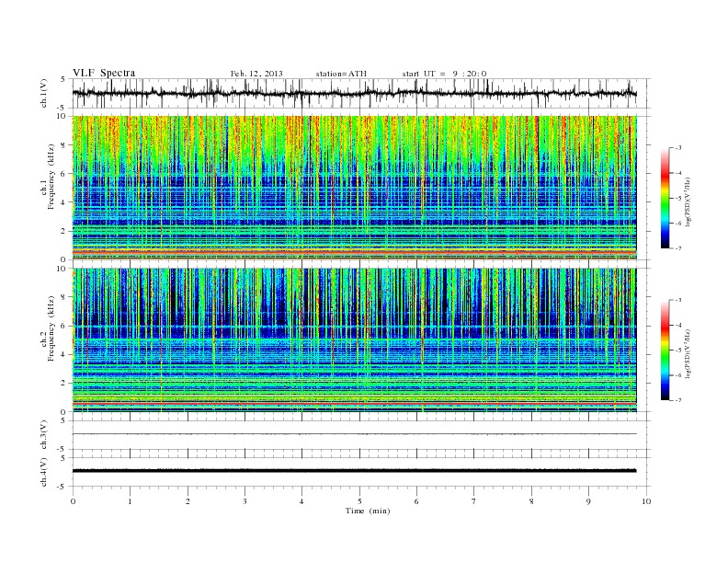Click the ch.1 PSD color bar
728x563 pixels.
(x=665, y=198)
